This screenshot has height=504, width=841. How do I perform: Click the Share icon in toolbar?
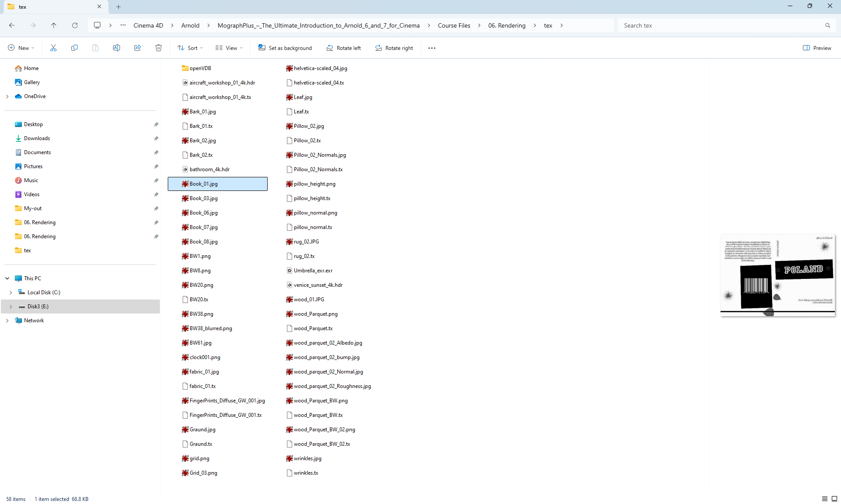(x=138, y=48)
